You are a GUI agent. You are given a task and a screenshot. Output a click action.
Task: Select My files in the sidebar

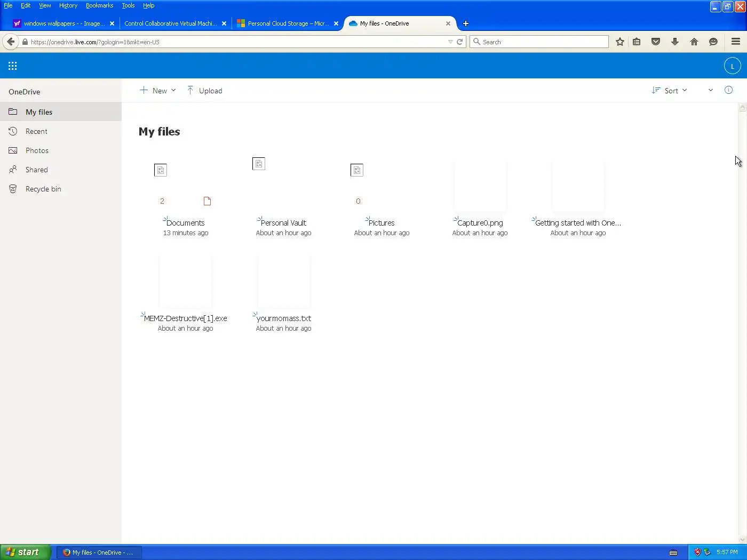click(61, 112)
